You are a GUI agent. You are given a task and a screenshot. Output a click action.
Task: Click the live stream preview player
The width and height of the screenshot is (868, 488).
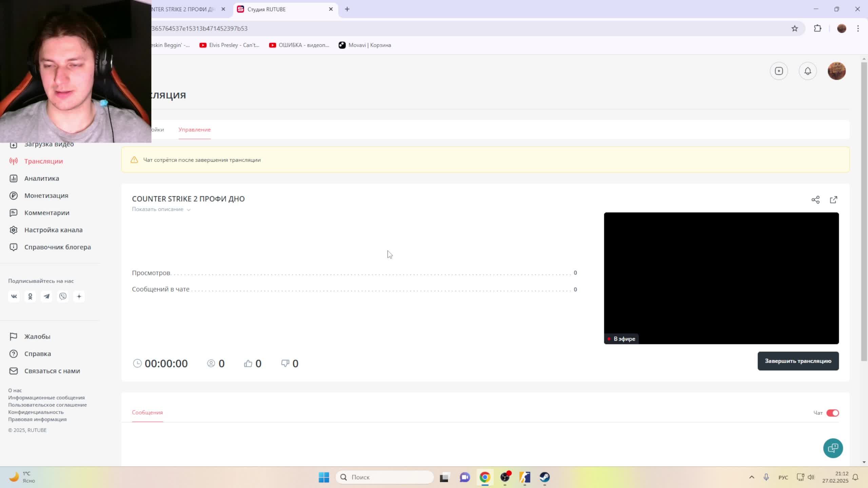(721, 278)
